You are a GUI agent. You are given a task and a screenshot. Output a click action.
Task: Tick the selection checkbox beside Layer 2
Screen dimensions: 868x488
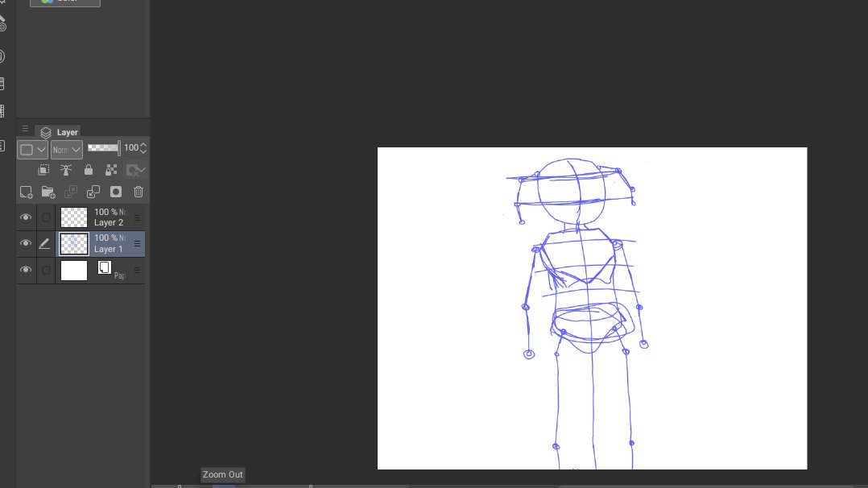[46, 217]
